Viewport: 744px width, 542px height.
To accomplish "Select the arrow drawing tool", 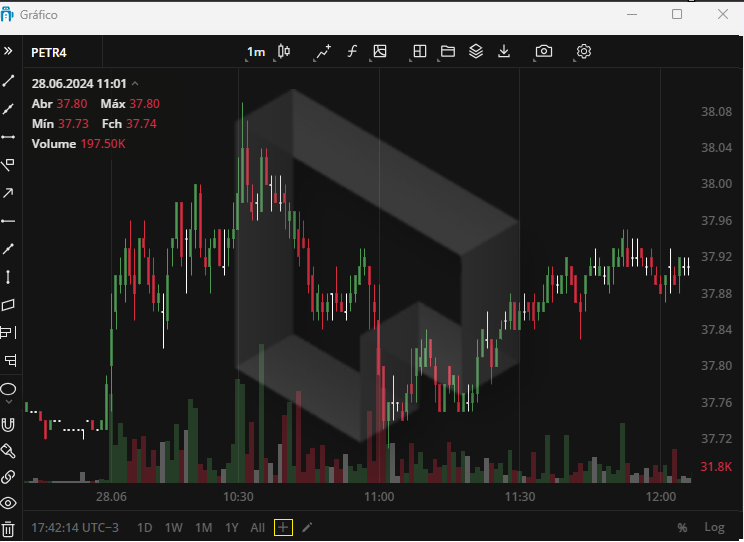I will 8,193.
